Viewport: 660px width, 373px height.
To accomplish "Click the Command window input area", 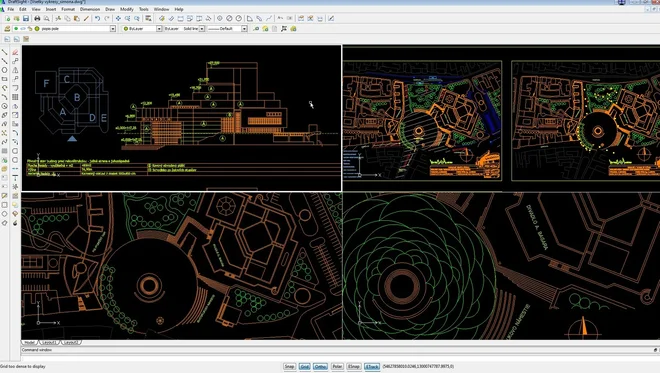I will tap(337, 350).
